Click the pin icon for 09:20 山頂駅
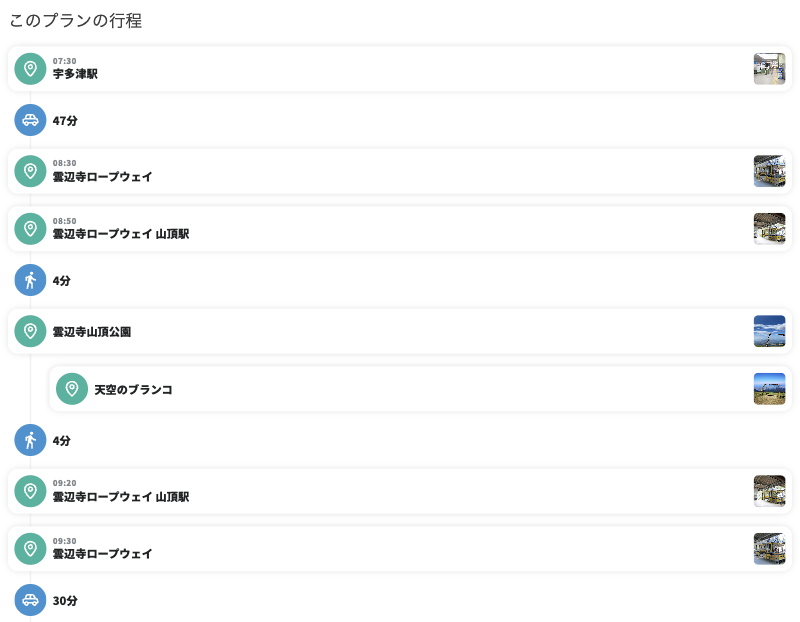Screen dimensions: 800x622 point(30,491)
